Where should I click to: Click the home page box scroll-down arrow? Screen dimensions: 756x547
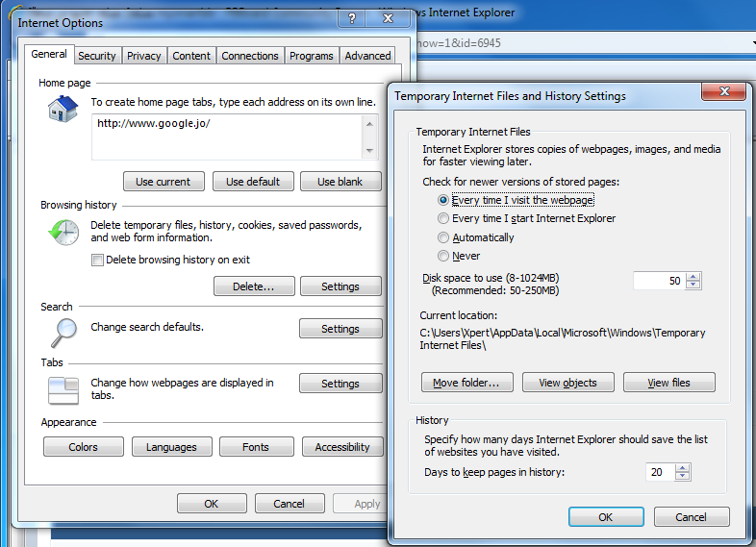click(x=369, y=151)
